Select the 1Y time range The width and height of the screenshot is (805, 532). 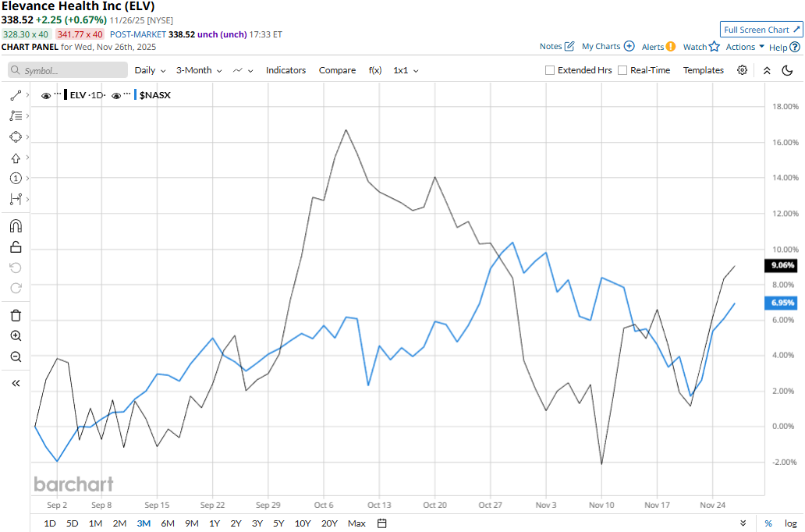tap(215, 523)
